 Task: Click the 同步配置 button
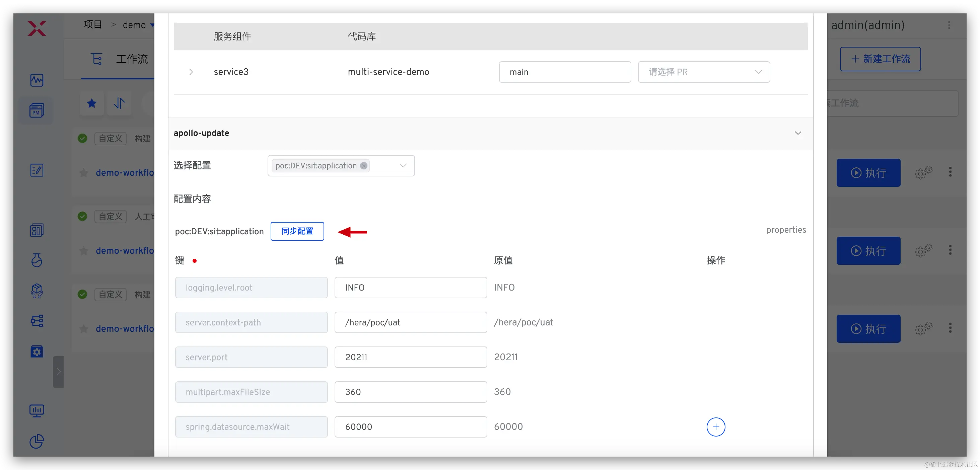[x=297, y=231]
